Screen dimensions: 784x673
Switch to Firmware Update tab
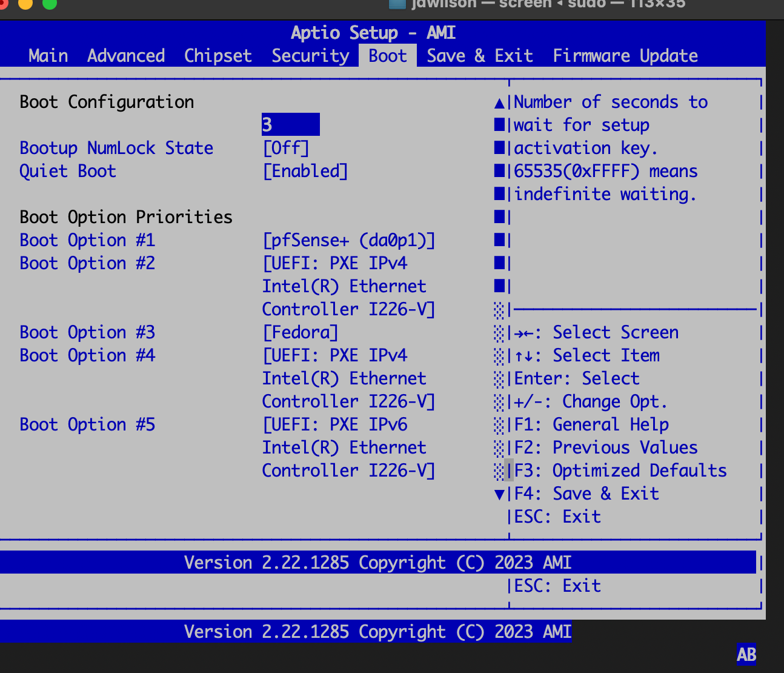(625, 56)
